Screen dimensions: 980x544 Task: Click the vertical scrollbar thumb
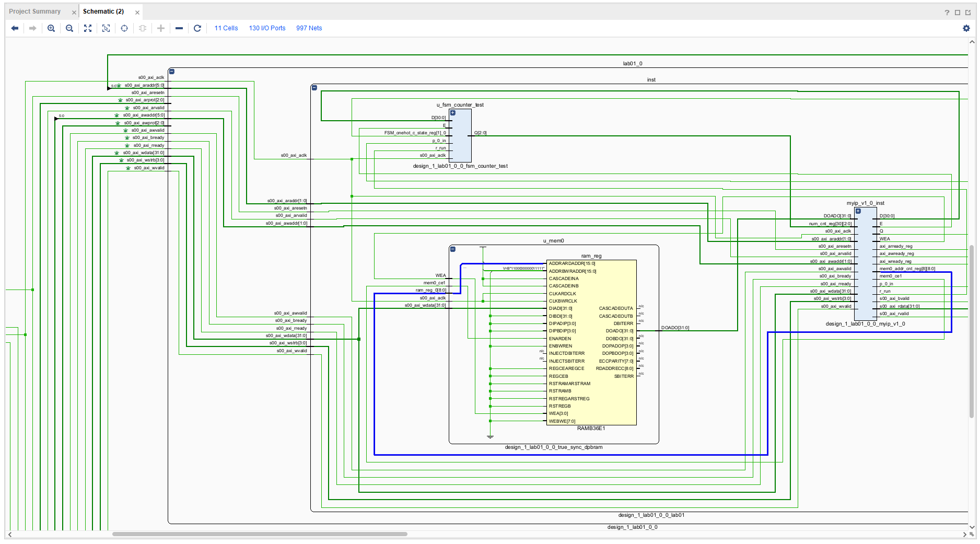(972, 331)
